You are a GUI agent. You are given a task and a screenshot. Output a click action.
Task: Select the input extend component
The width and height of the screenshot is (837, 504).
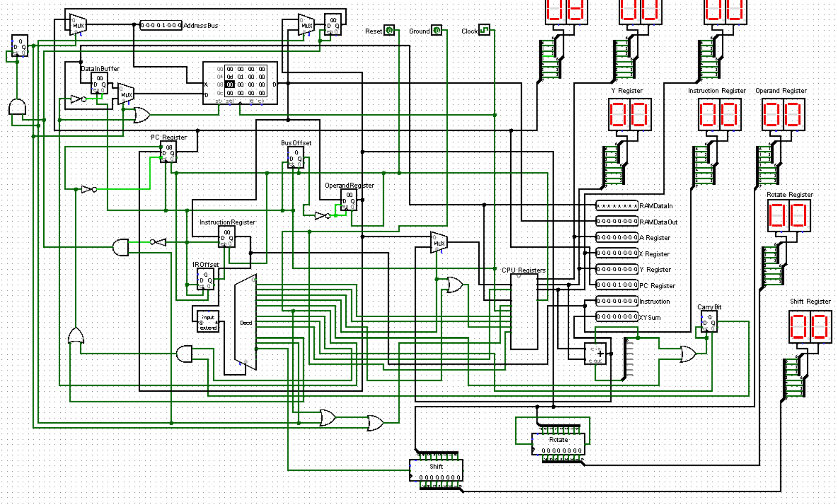pyautogui.click(x=207, y=322)
